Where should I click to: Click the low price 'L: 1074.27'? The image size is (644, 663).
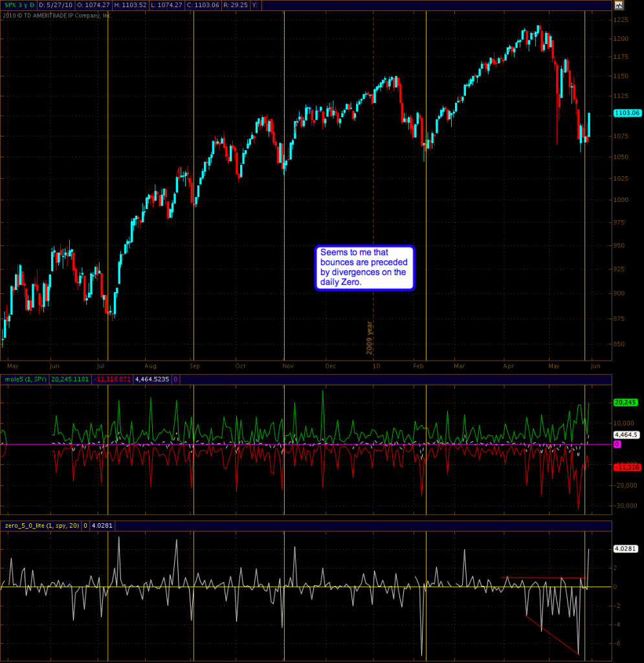166,5
